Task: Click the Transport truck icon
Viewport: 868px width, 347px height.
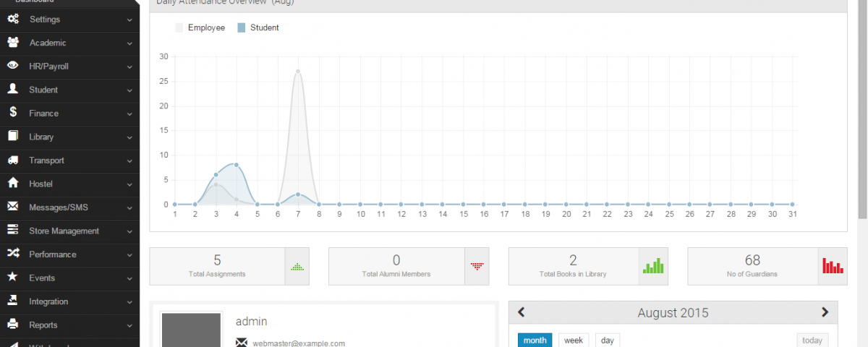Action: click(x=13, y=160)
